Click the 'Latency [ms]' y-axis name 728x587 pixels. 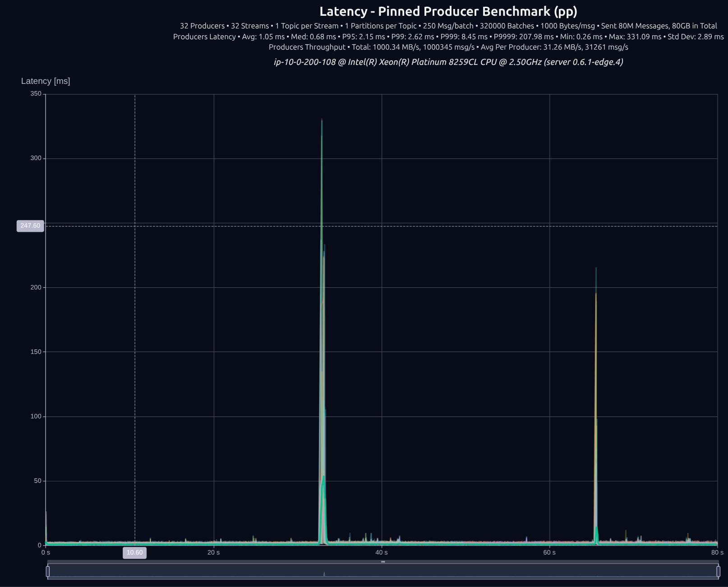[46, 81]
